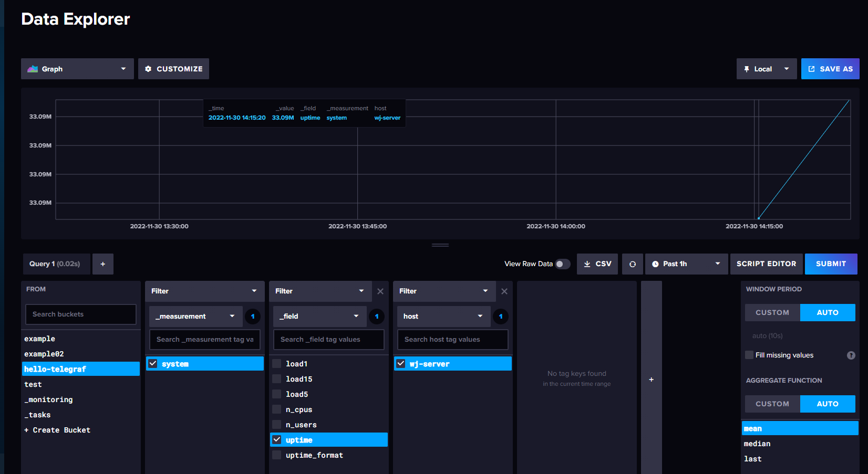This screenshot has height=474, width=868.
Task: Check the uptime_format field checkbox
Action: 277,455
